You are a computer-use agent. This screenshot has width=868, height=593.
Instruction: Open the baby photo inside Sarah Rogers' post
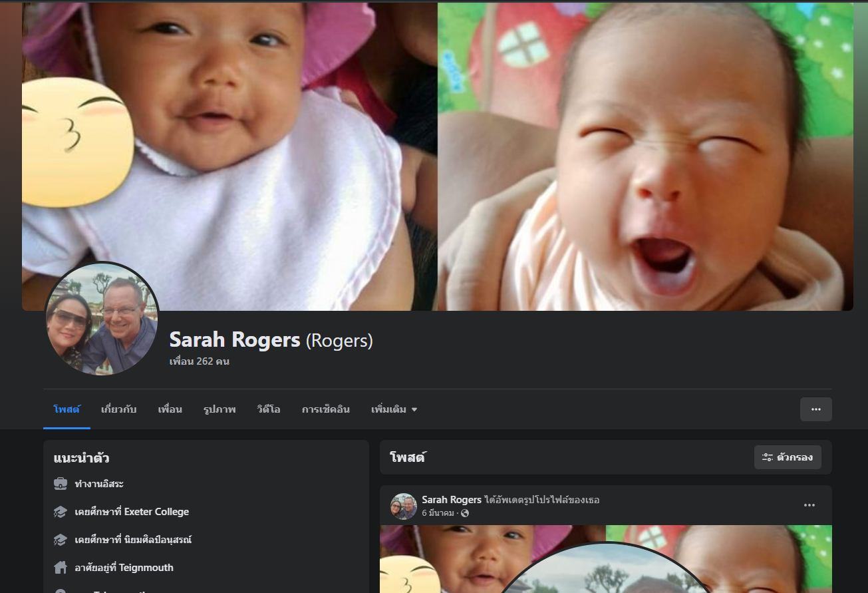tap(606, 559)
